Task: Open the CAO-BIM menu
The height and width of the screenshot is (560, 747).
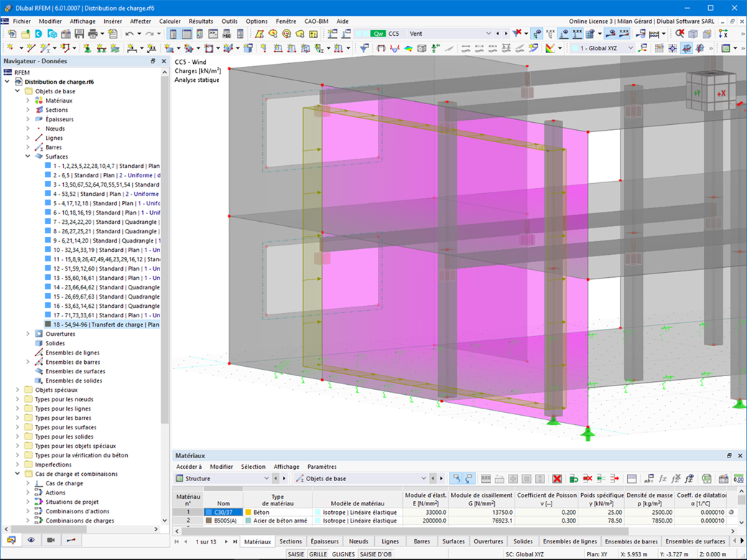Action: (x=316, y=21)
